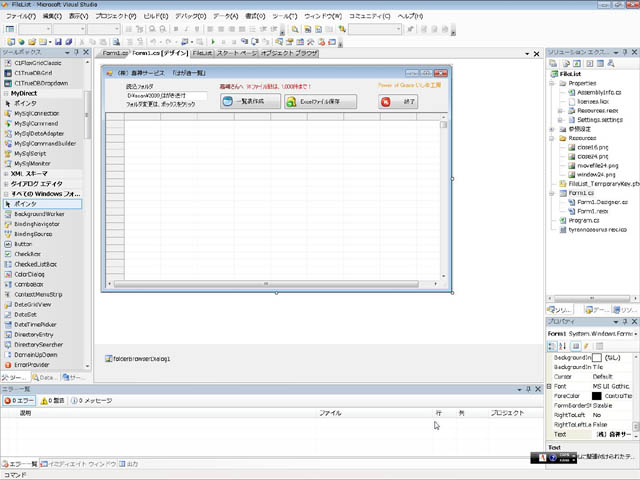Image resolution: width=640 pixels, height=480 pixels.
Task: Collapse the Form1.cs node in Solution Explorer
Action: point(552,193)
